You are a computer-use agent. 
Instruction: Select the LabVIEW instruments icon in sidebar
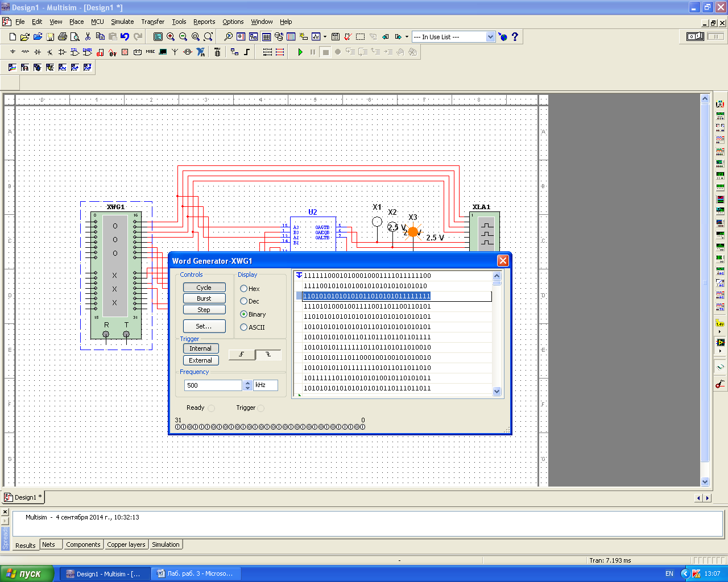tap(720, 343)
